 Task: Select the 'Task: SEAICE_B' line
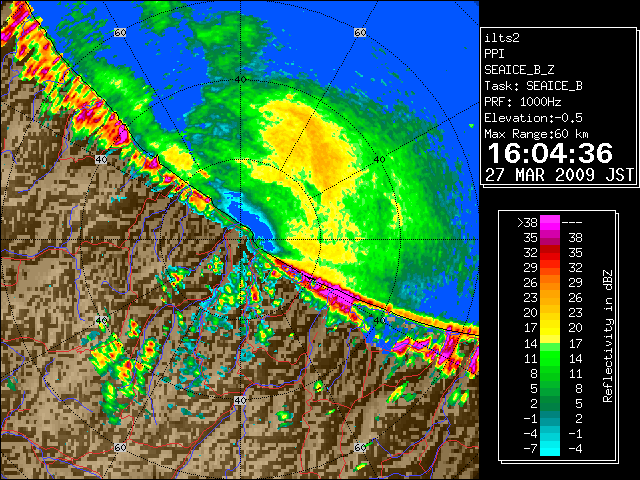point(533,86)
